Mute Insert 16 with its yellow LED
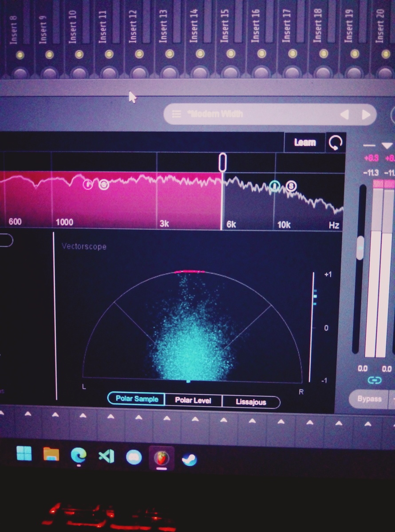 [x=261, y=54]
